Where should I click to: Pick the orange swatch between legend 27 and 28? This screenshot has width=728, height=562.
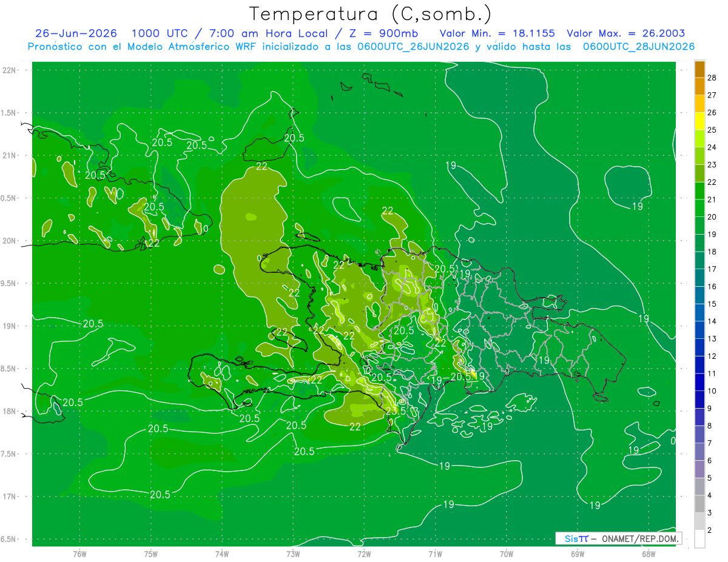699,86
